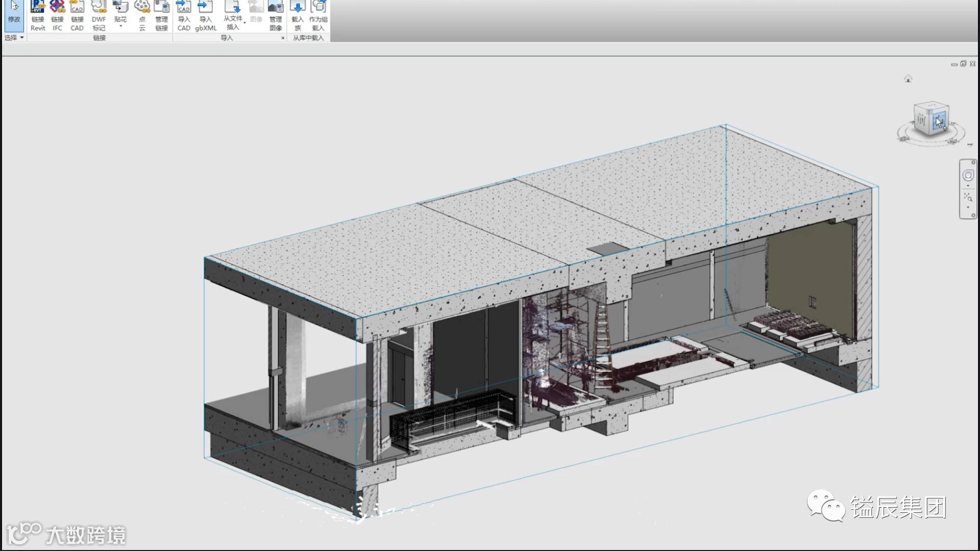Viewport: 980px width, 551px height.
Task: Open Manage Images (管理图像)
Action: click(276, 15)
